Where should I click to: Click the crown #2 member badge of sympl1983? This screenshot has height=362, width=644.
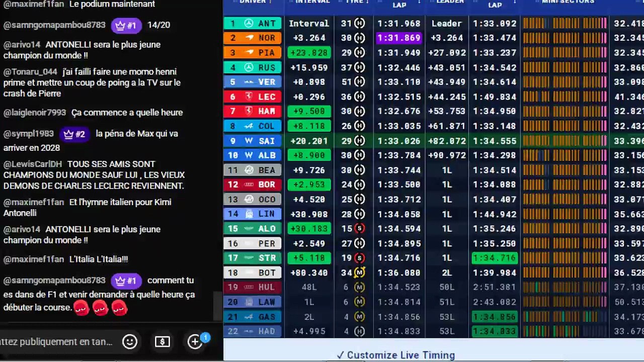point(74,134)
